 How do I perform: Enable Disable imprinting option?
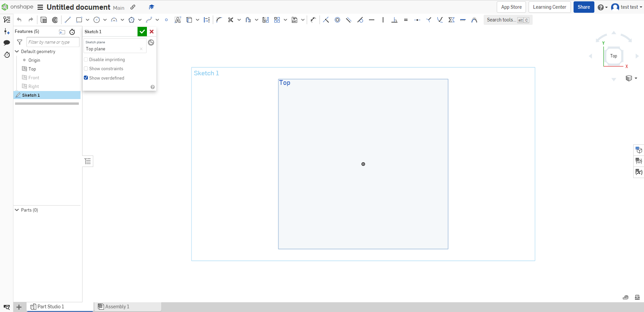(86, 59)
